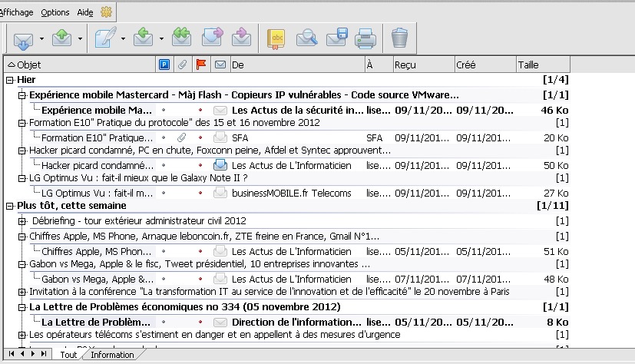
Task: Open the dropdown arrow next to receive mail
Action: click(x=41, y=38)
